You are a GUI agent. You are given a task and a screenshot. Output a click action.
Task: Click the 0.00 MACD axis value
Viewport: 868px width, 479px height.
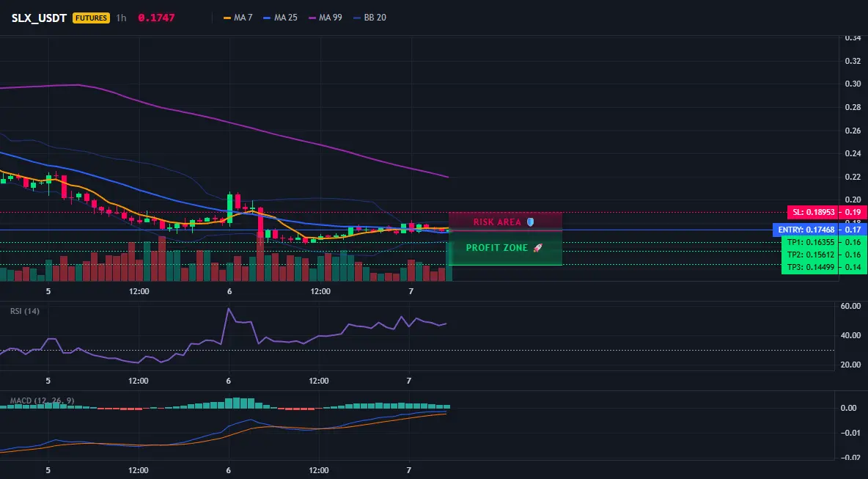[849, 408]
